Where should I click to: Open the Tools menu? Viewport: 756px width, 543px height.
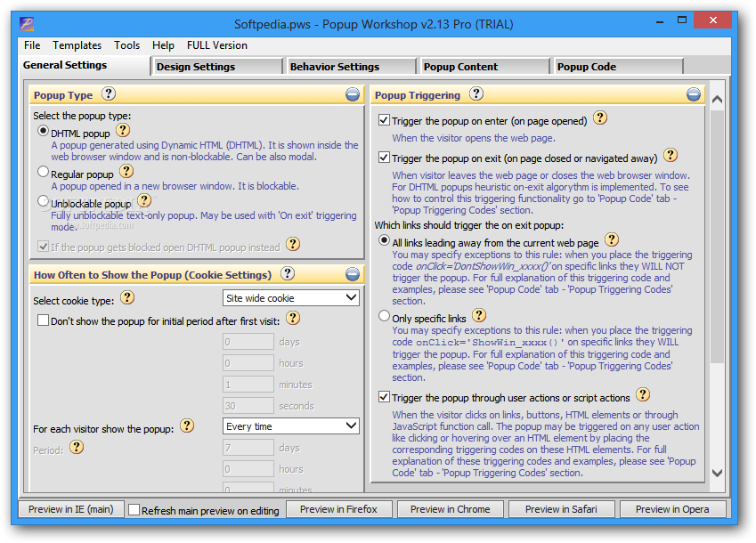point(126,45)
